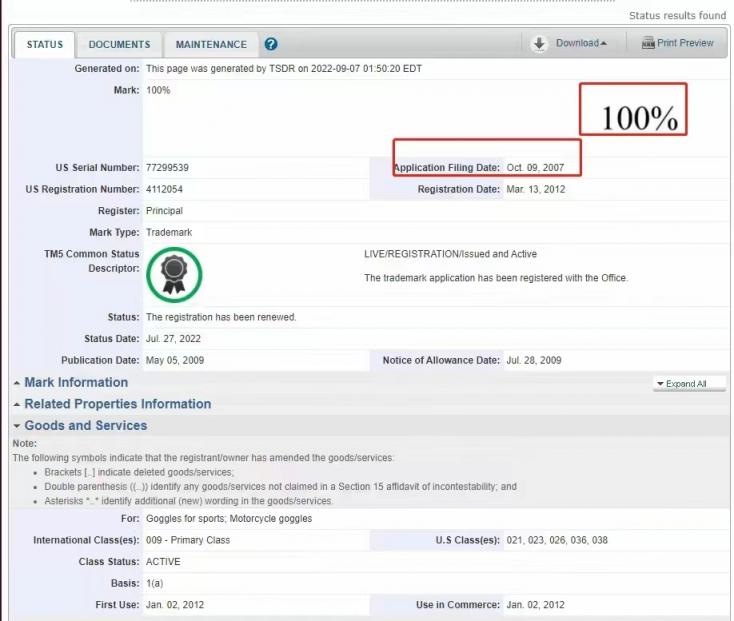Click the Print Preview text label

click(x=685, y=43)
